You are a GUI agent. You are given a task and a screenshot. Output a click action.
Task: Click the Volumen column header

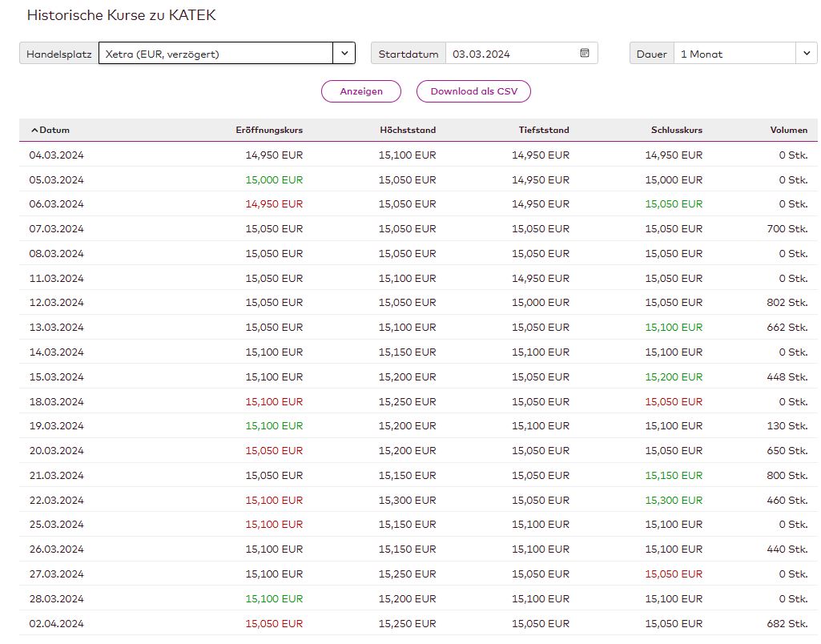click(788, 131)
